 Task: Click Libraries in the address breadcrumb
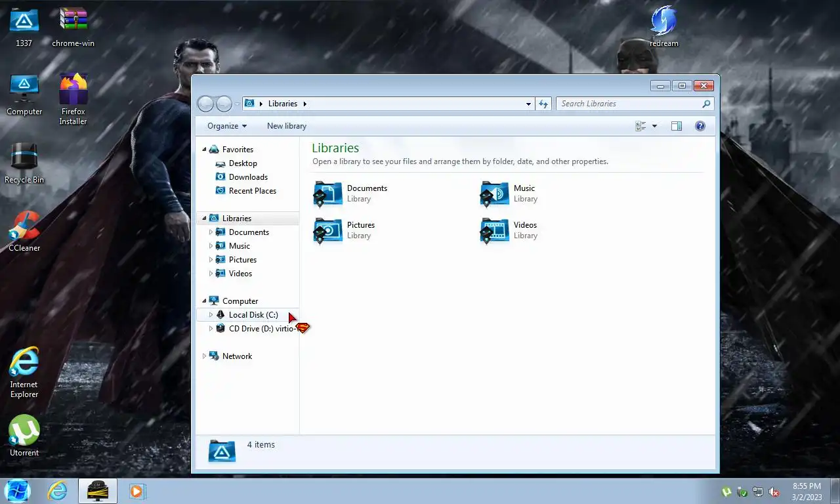pos(283,104)
